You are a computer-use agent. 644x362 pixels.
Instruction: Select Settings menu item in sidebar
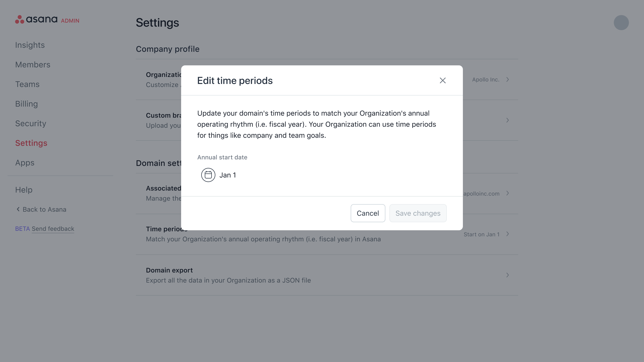[x=31, y=143]
